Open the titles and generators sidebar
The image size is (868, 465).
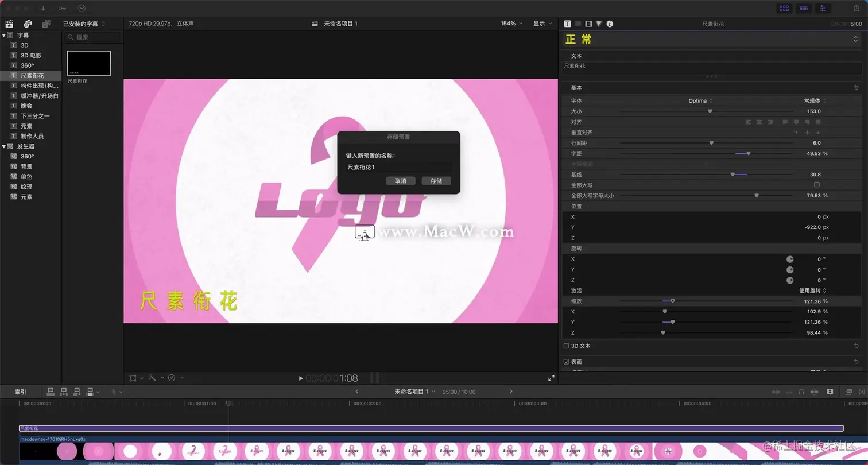pos(46,24)
